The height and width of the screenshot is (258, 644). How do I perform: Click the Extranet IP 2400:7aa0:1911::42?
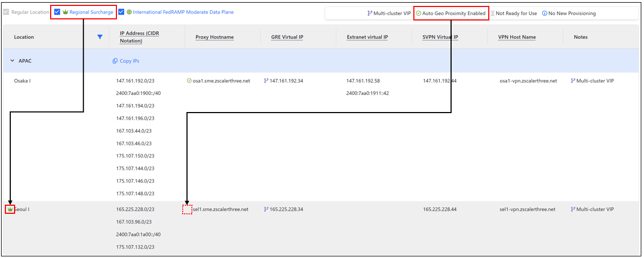point(368,93)
